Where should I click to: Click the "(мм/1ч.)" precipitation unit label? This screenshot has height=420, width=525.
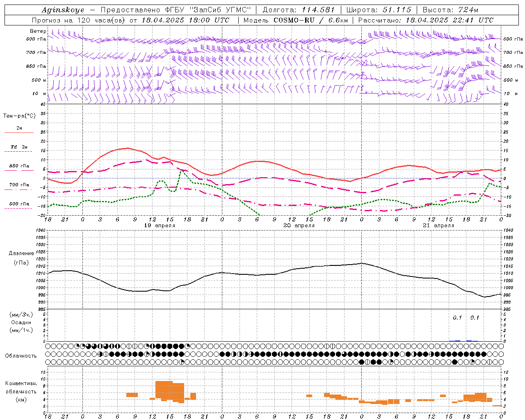21,330
